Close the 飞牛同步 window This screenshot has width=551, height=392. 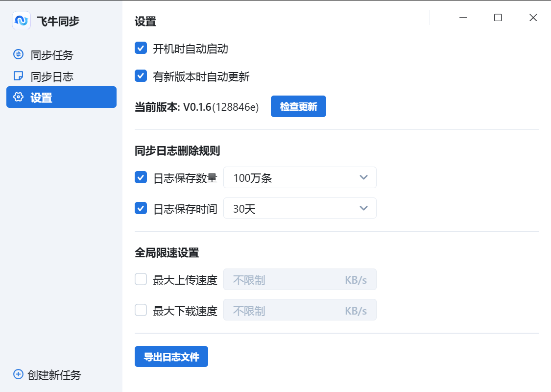click(x=533, y=18)
